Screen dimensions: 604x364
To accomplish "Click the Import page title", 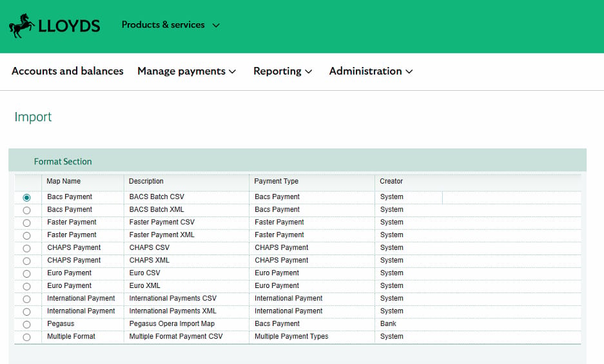I will tap(33, 117).
